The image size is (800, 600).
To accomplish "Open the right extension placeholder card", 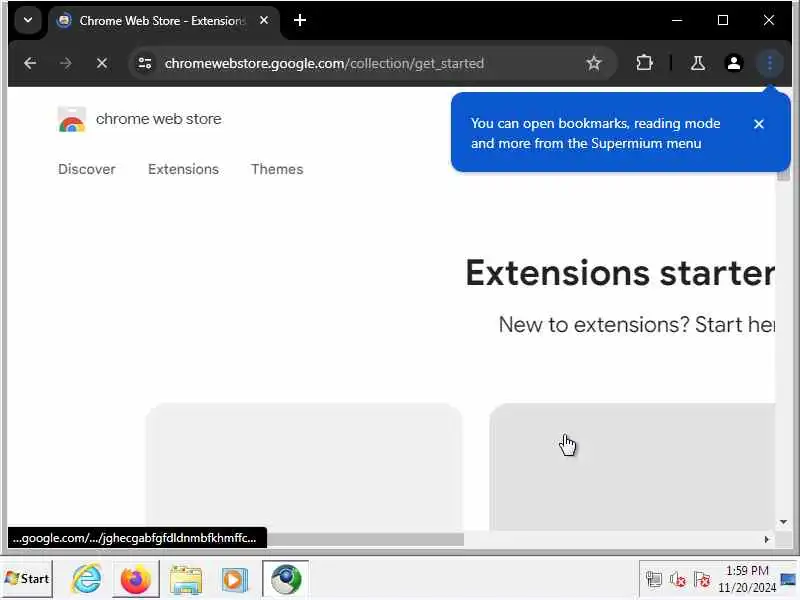I will coord(632,467).
